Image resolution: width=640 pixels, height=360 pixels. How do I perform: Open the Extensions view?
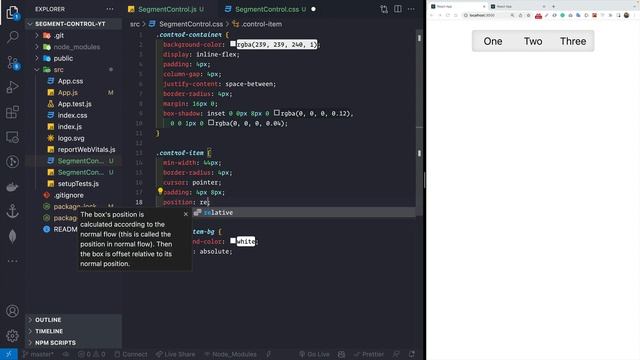tap(13, 112)
